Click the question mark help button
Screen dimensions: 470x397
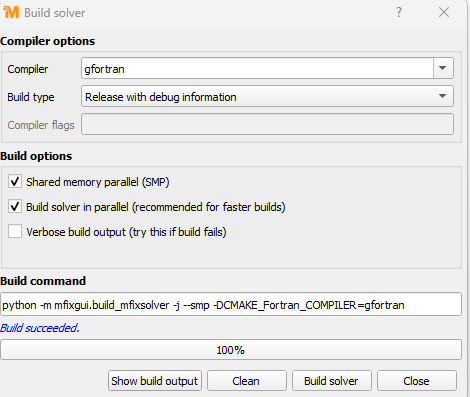tap(399, 13)
